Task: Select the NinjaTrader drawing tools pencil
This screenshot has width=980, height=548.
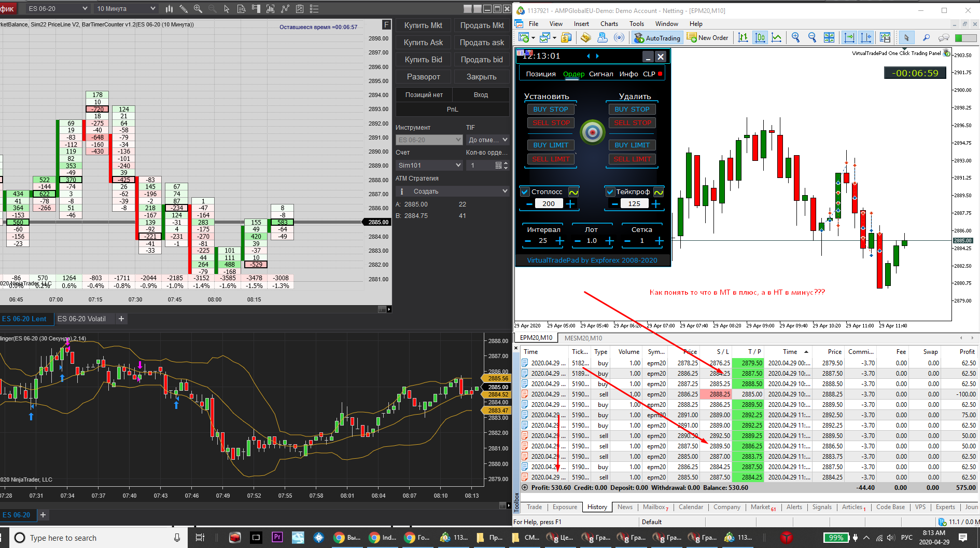Action: click(x=184, y=9)
